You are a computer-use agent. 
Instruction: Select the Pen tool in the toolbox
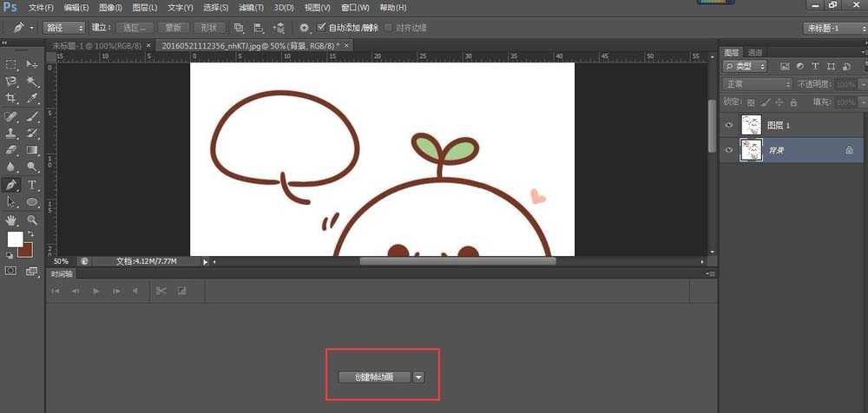12,185
